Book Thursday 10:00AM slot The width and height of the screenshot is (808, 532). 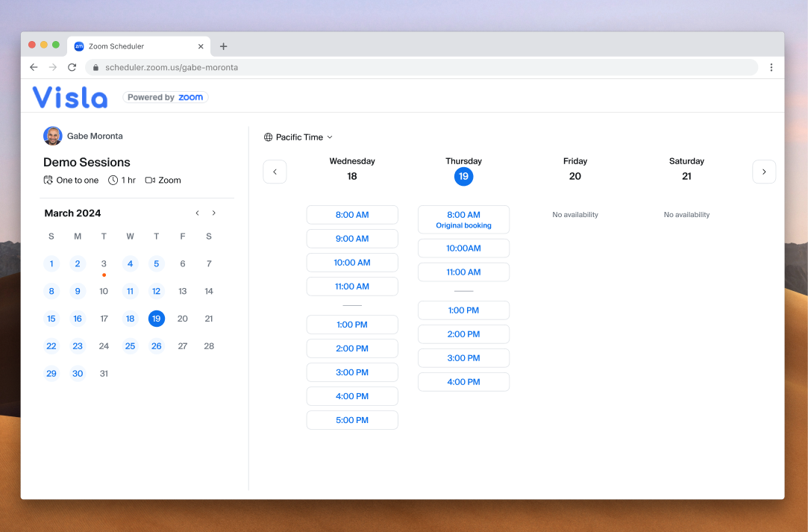click(464, 248)
